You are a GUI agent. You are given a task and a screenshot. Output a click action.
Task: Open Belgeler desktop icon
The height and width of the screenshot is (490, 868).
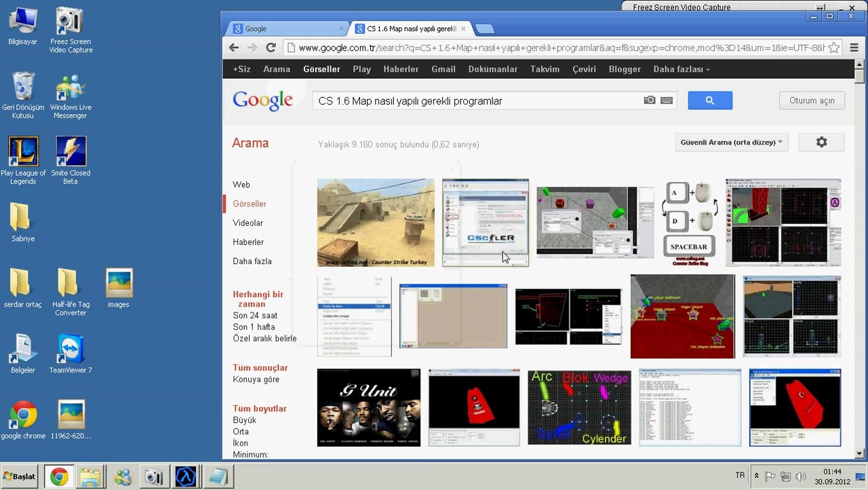click(x=23, y=354)
